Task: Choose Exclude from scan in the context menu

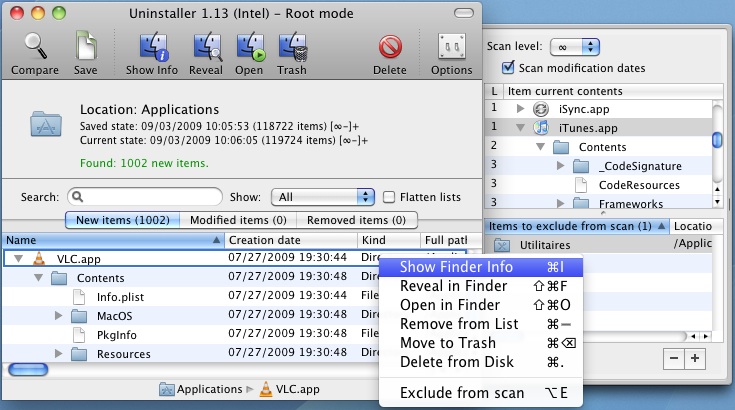Action: (481, 393)
